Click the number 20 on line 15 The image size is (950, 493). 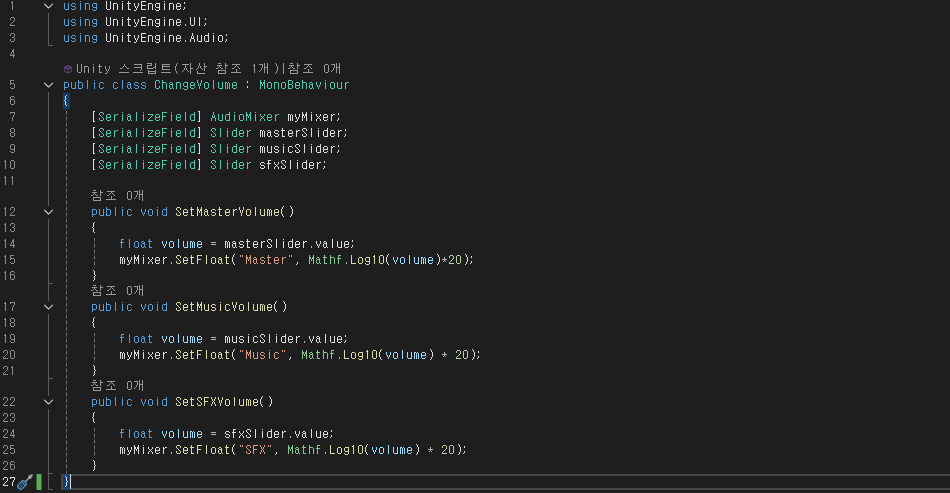(454, 260)
